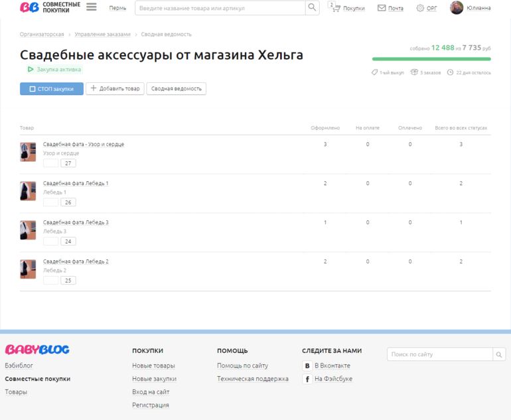Focus the top product search input field
511x420 pixels.
click(x=220, y=8)
